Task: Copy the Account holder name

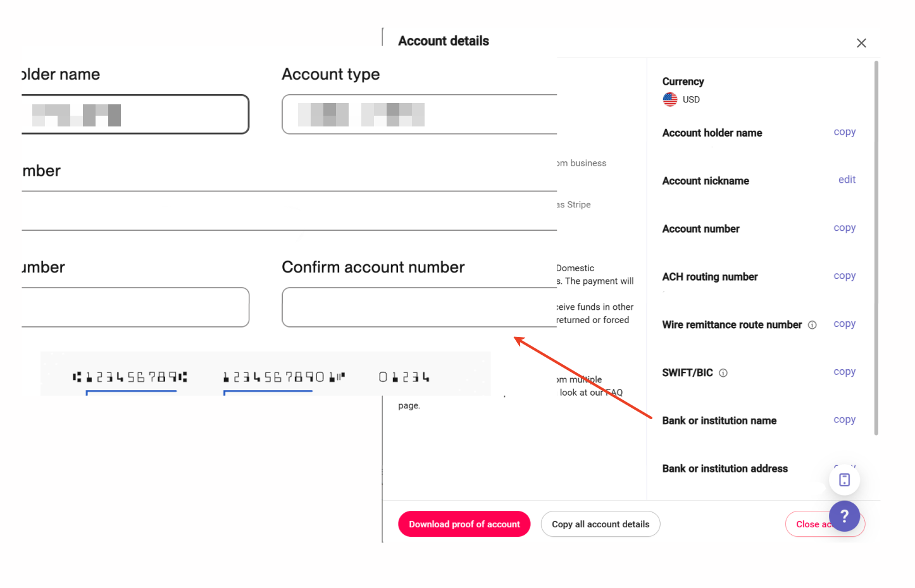Action: [844, 132]
